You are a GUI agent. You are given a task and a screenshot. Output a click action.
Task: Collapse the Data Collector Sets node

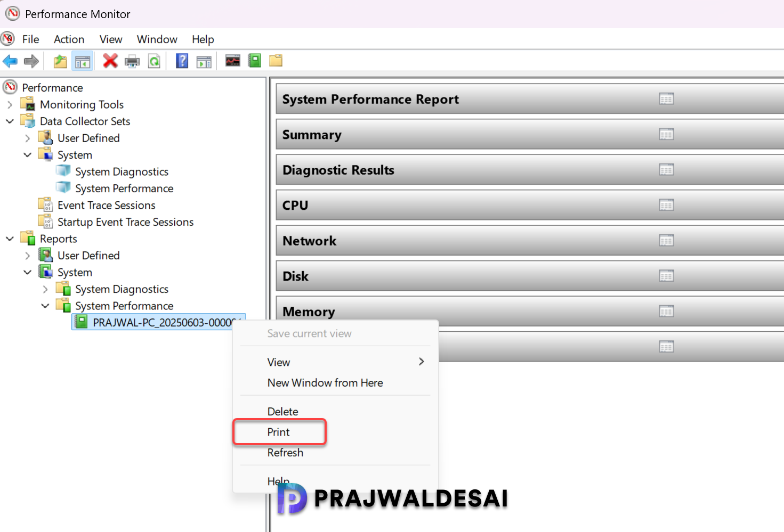coord(10,121)
